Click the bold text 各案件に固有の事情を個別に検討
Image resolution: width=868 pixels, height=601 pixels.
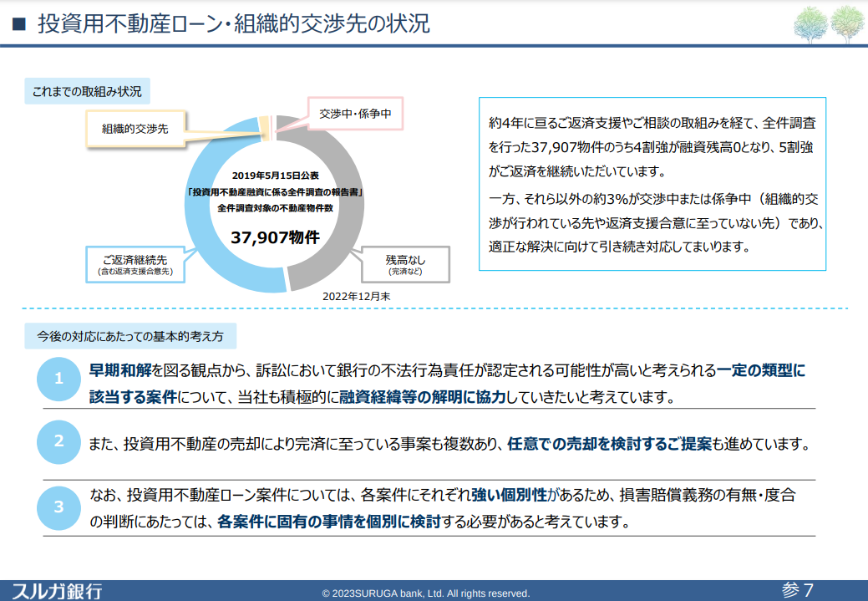(329, 522)
